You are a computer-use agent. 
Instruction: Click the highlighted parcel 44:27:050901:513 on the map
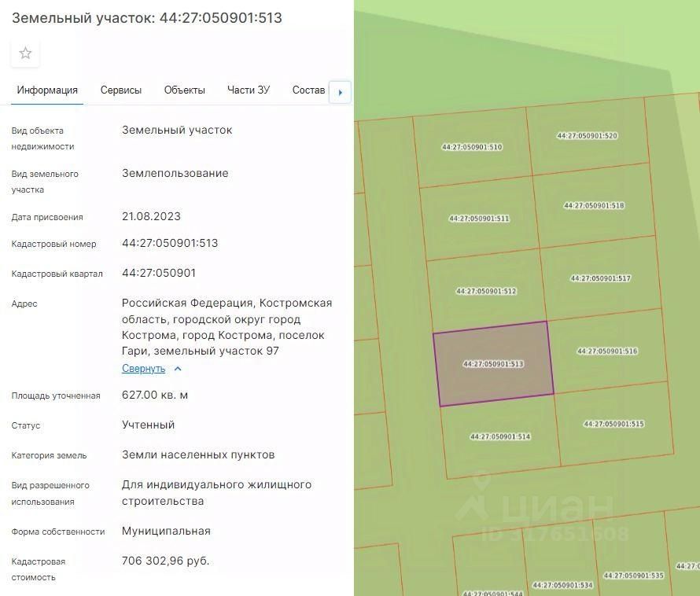tap(493, 364)
